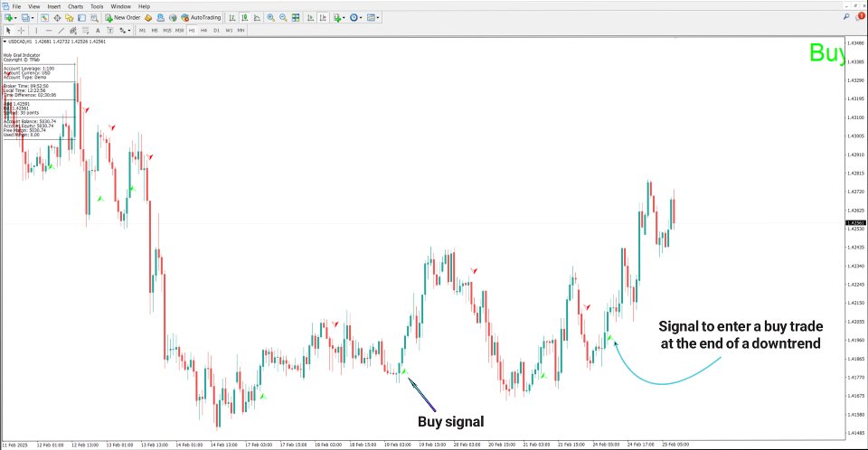Zoom in on the chart

click(270, 18)
